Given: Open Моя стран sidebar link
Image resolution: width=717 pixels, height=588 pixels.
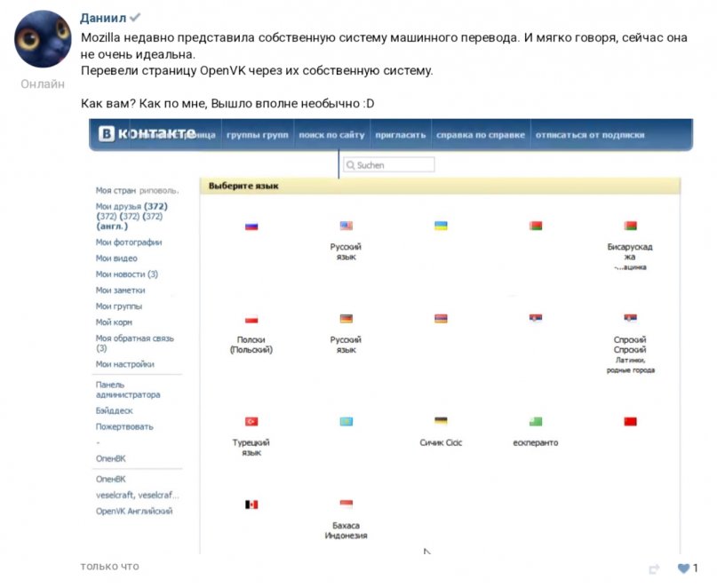Looking at the screenshot, I should pos(116,190).
